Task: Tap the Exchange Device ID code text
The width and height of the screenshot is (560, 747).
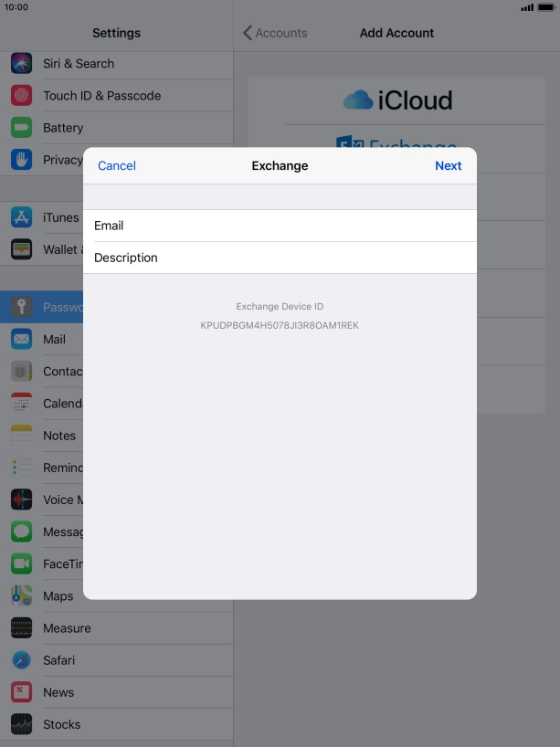Action: pos(280,325)
